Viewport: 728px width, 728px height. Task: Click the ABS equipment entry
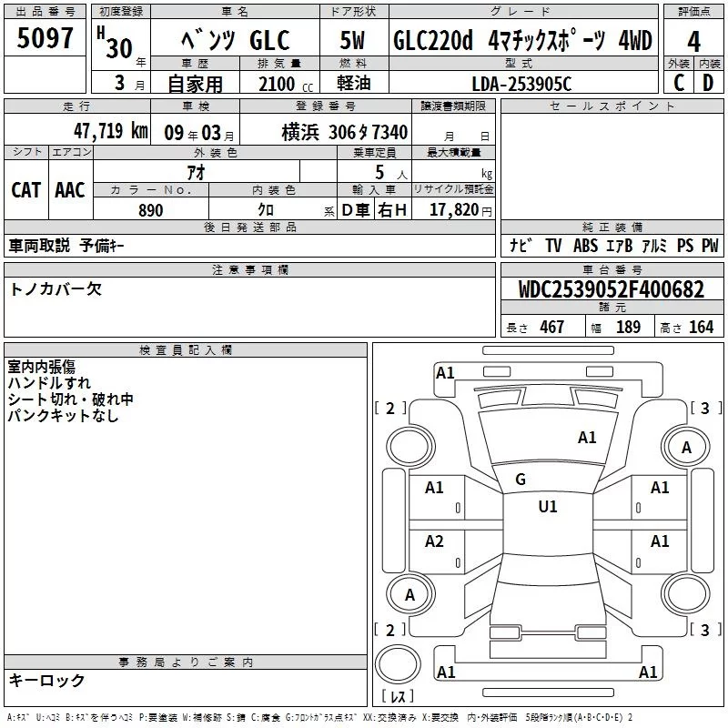pyautogui.click(x=585, y=245)
